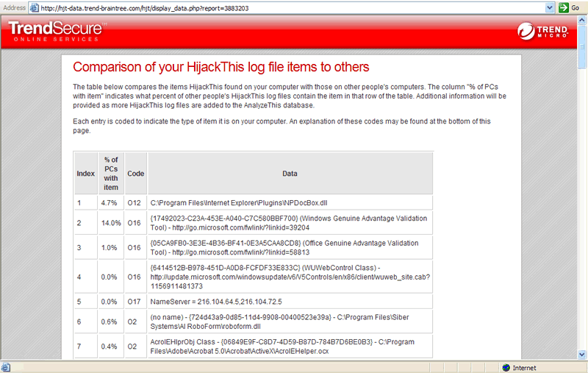This screenshot has height=373, width=588.
Task: Click the page icon in status bar
Action: pyautogui.click(x=6, y=367)
